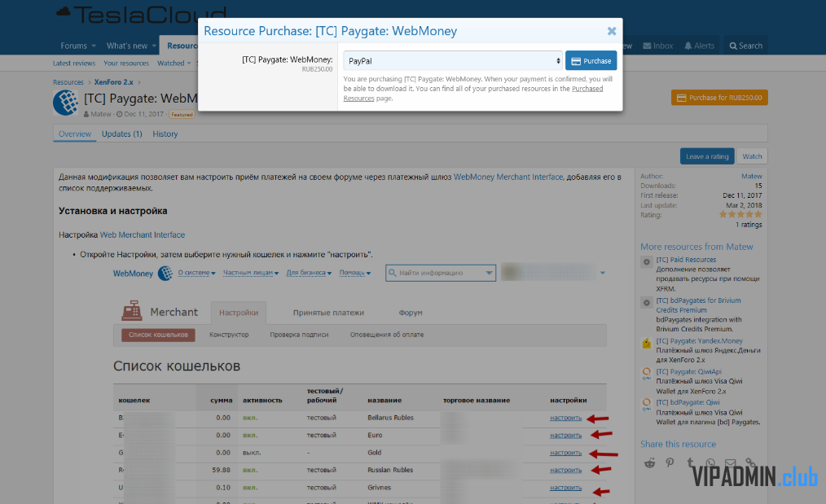
Task: Click 'More resources from Matew' heading
Action: (696, 247)
